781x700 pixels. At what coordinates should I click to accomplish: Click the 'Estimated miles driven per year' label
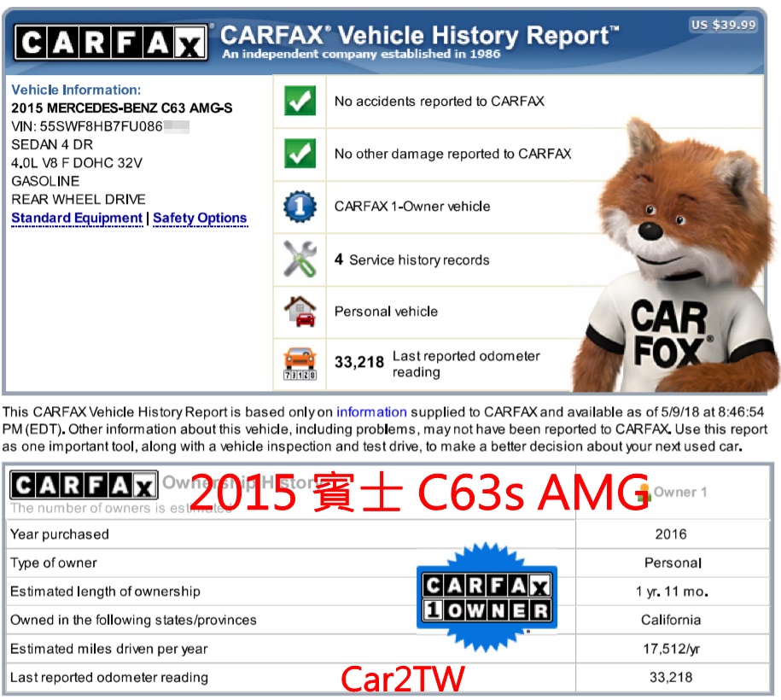click(109, 649)
